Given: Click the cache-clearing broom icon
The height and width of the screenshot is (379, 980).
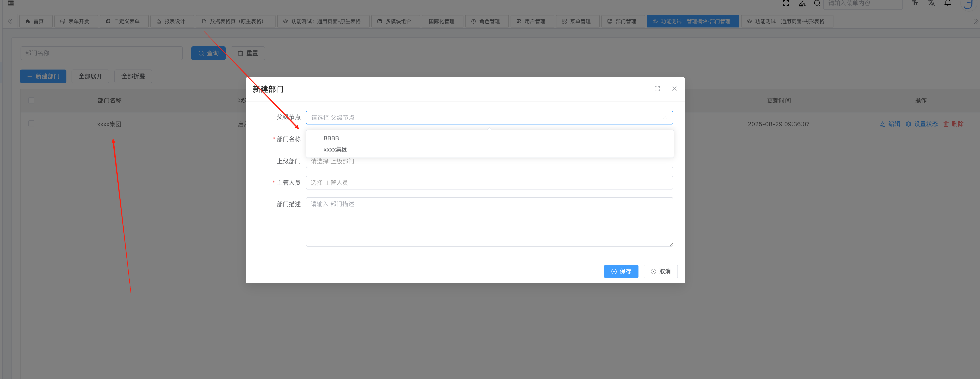Looking at the screenshot, I should point(802,4).
